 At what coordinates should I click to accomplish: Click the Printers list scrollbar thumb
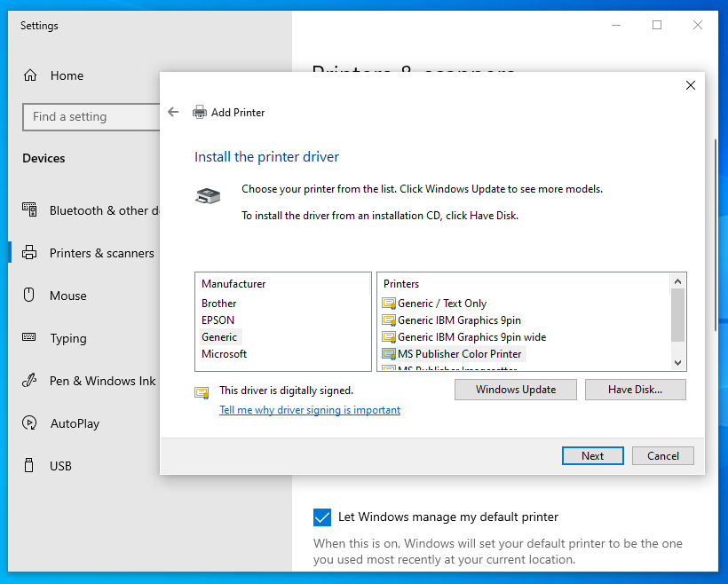(x=678, y=315)
